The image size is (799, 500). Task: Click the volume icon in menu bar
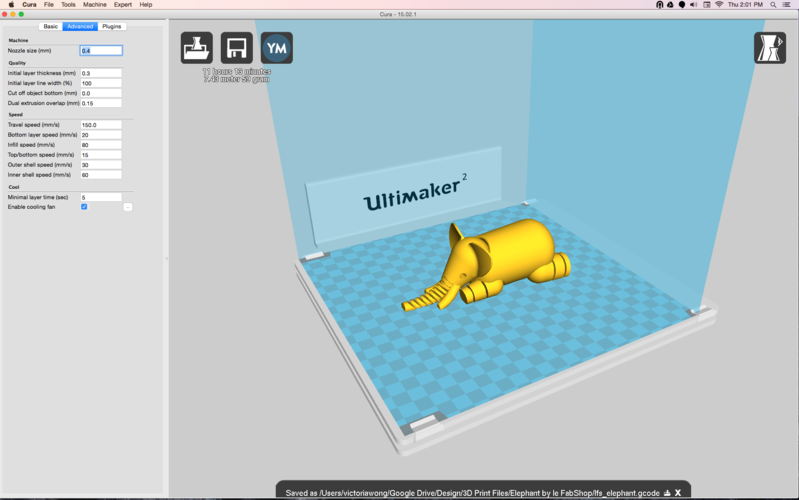pos(694,5)
